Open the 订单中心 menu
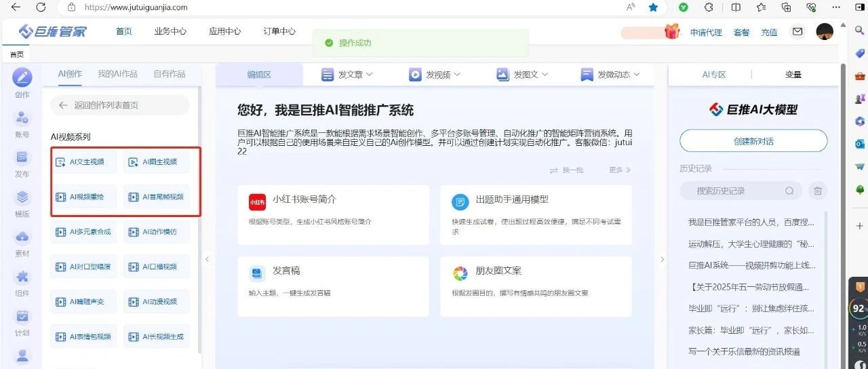 pos(279,31)
